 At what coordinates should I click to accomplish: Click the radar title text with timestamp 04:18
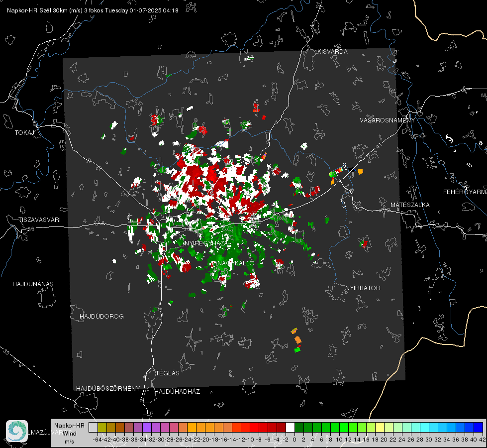[x=93, y=10]
